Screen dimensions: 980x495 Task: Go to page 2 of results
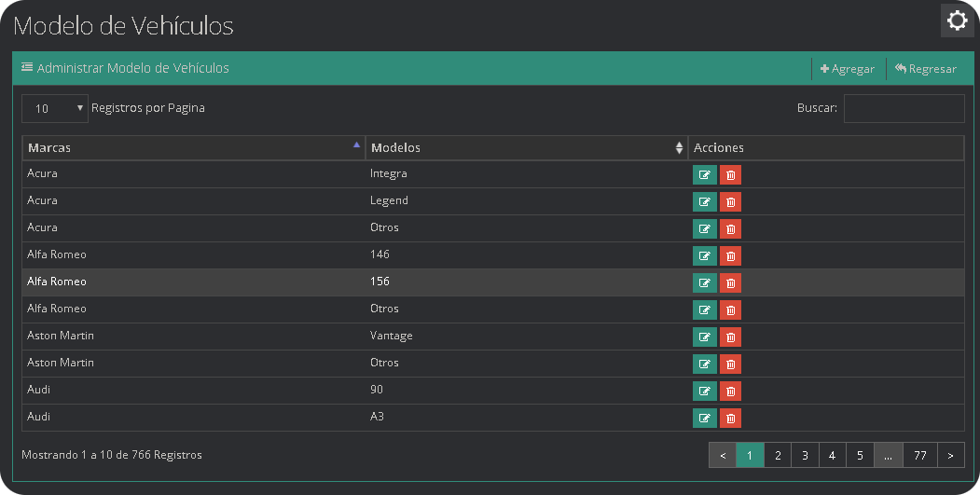point(778,456)
